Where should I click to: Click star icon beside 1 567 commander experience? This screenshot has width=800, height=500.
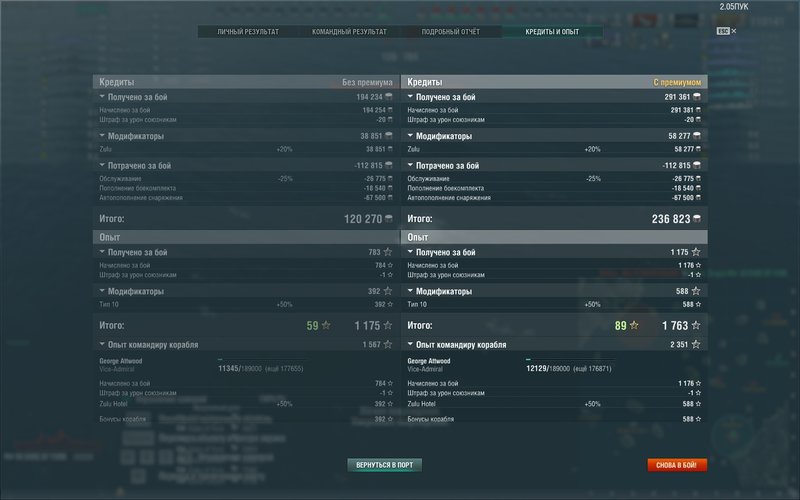pyautogui.click(x=389, y=345)
